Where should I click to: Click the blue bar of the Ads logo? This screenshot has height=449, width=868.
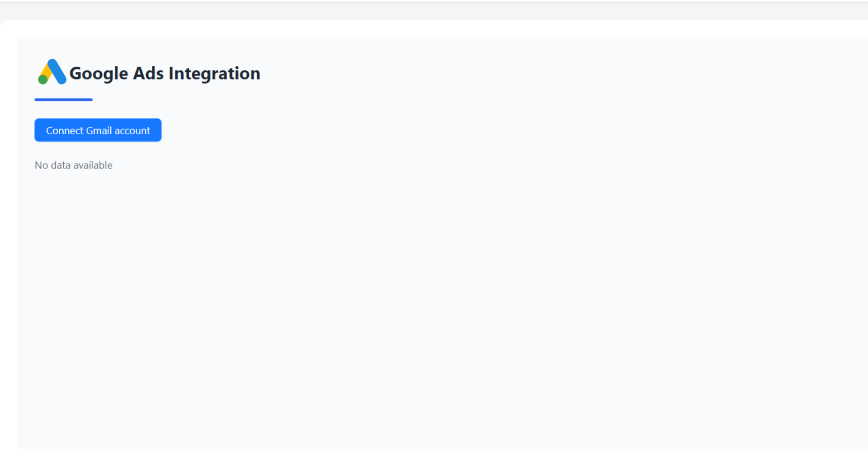(x=57, y=71)
